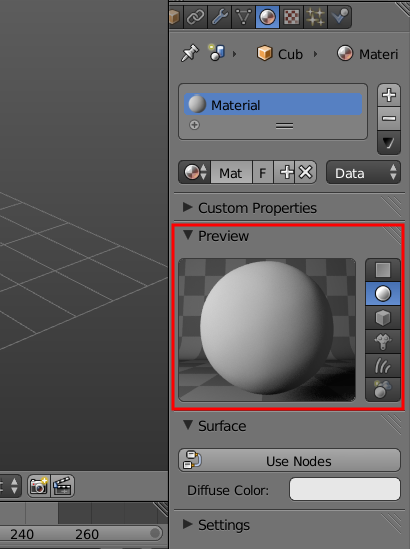
Task: Render animation with clapperboard icon
Action: [x=62, y=486]
